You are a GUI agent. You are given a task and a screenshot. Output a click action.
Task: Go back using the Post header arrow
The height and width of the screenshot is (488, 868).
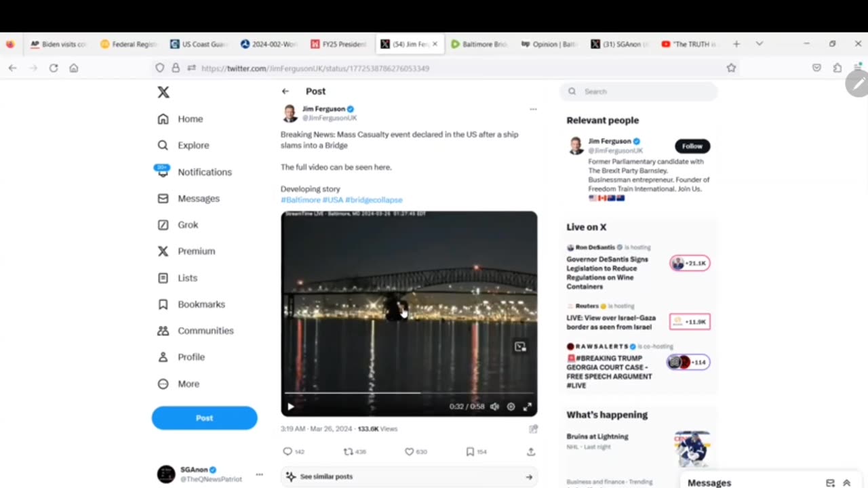285,91
